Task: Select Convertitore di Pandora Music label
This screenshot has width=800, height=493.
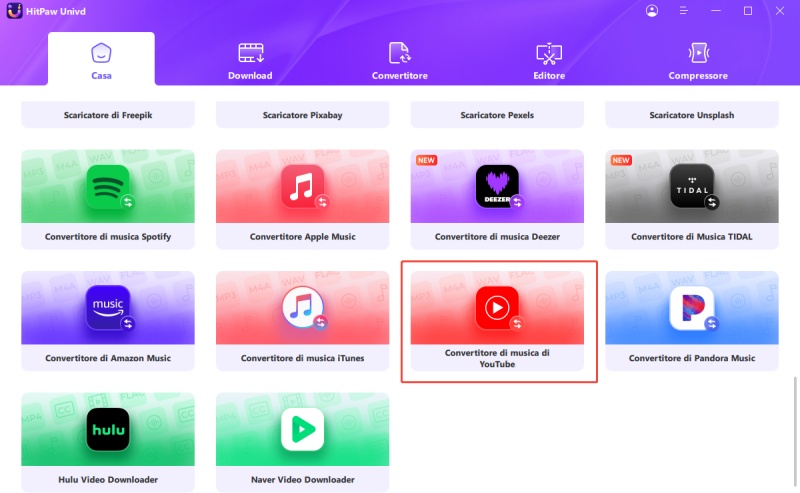Action: [x=692, y=358]
